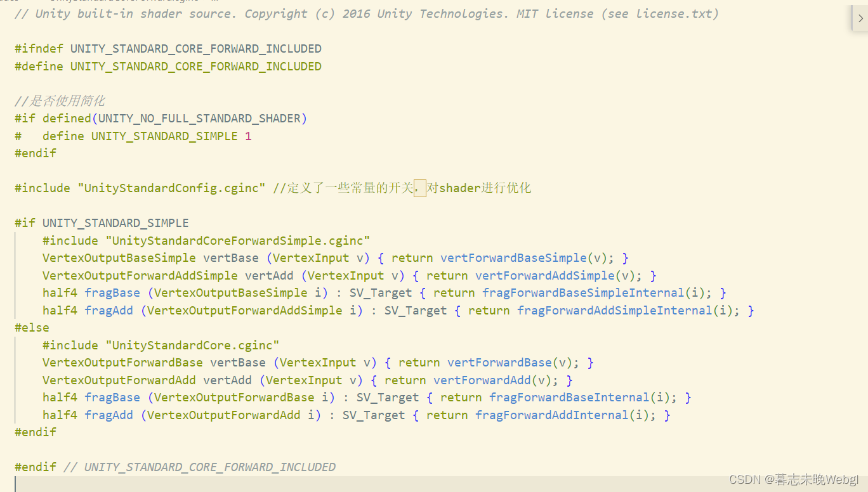Viewport: 868px width, 492px height.
Task: Click the 'fragForwardBaseSimpleInternal' function call
Action: coord(583,293)
